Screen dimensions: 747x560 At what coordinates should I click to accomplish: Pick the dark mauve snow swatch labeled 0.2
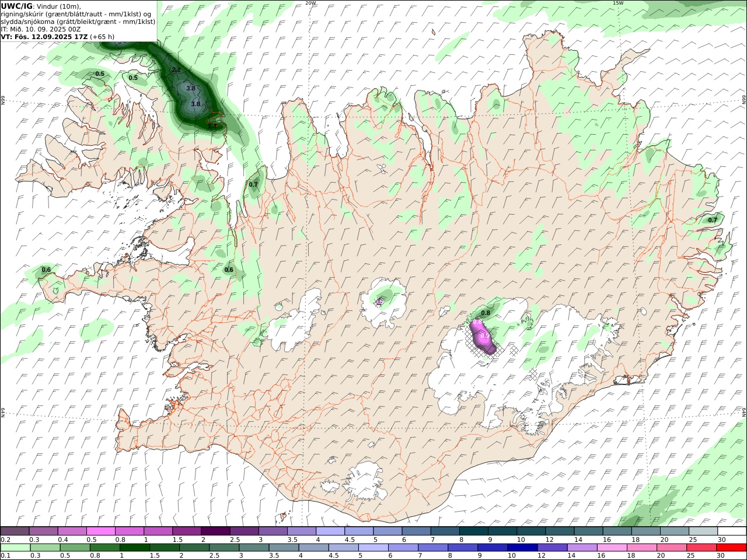pyautogui.click(x=15, y=531)
